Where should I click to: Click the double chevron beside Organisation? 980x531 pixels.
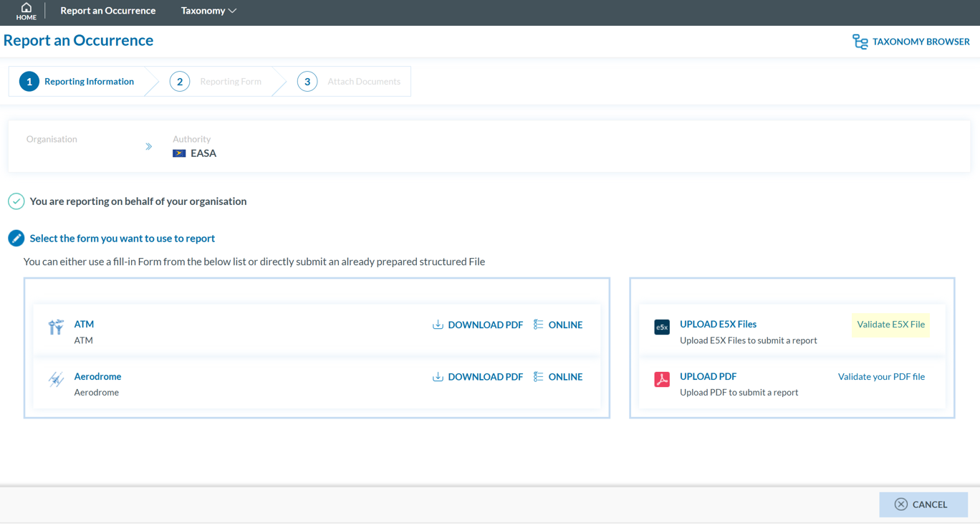tap(149, 146)
